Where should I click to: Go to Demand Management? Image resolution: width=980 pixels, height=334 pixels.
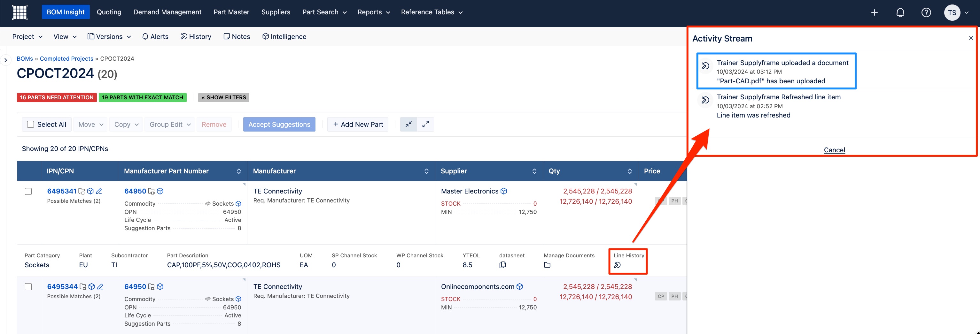coord(167,12)
